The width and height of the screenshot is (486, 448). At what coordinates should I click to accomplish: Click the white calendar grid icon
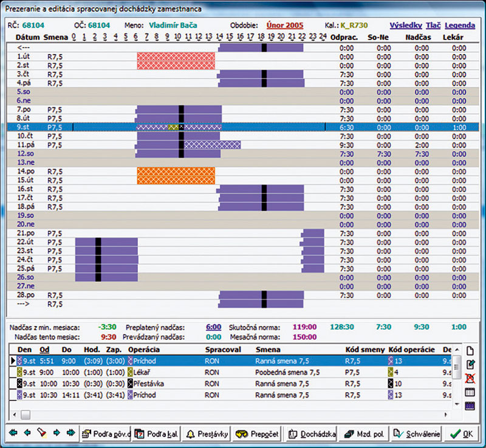coord(470,392)
